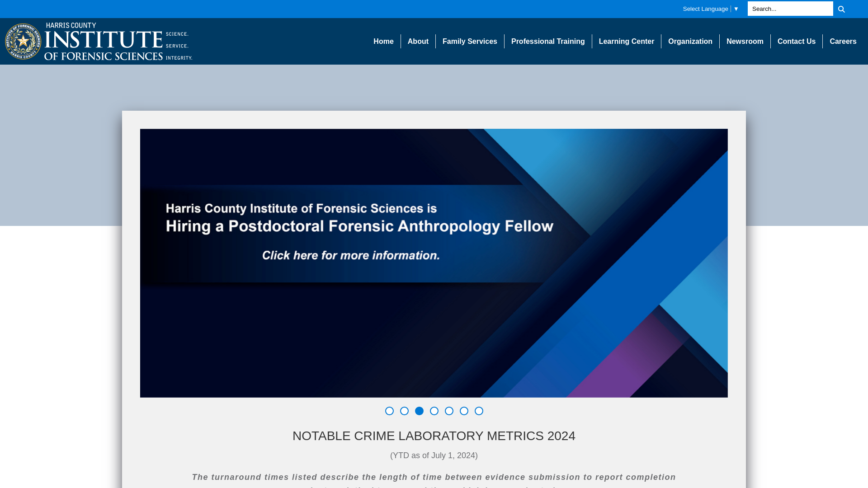Open the Select Language dropdown
Image resolution: width=868 pixels, height=488 pixels.
(711, 9)
